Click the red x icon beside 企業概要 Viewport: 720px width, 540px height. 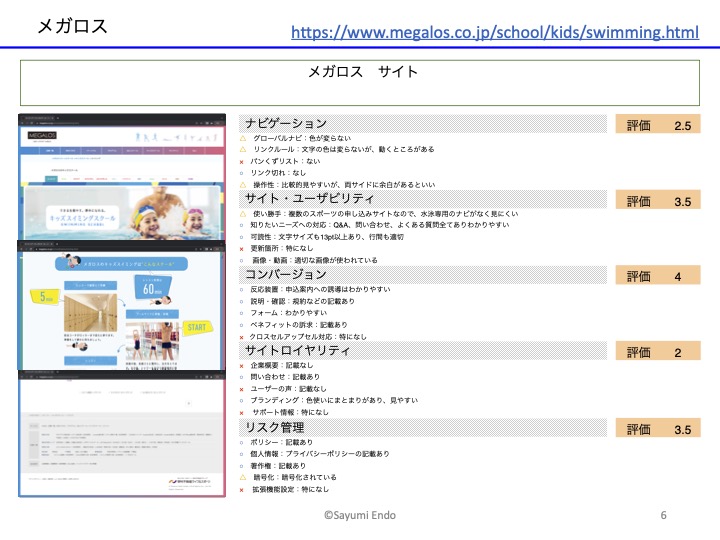click(242, 365)
